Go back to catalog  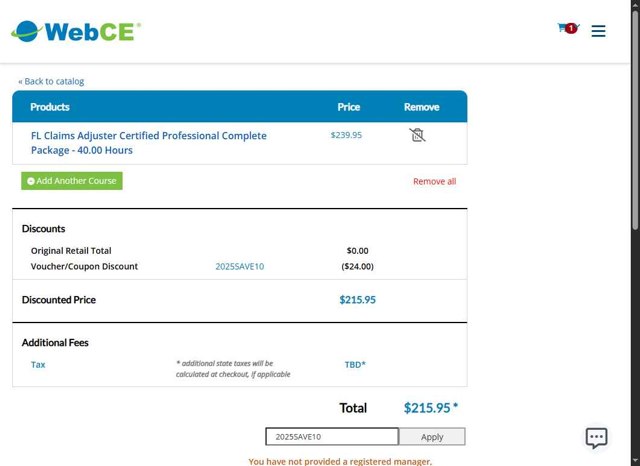(51, 81)
